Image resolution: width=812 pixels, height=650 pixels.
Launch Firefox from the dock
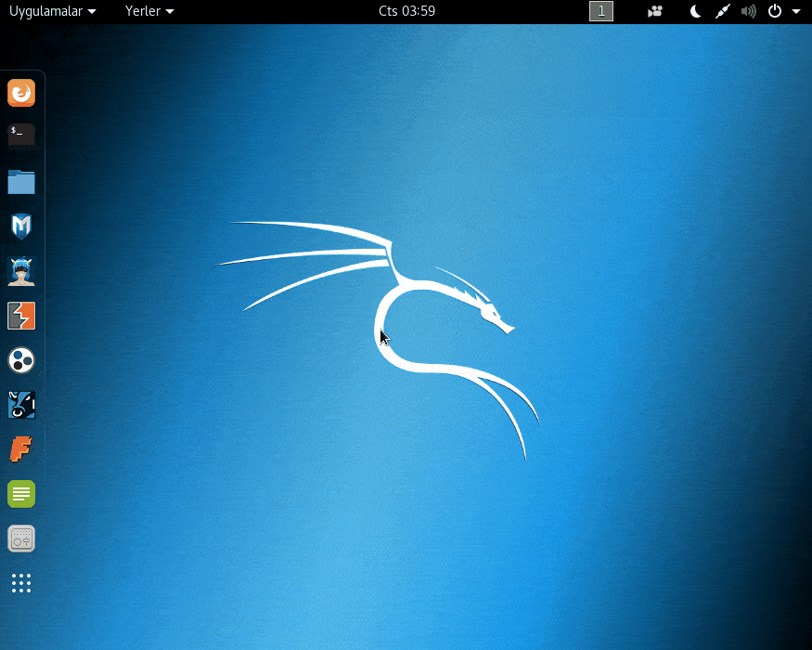[x=21, y=93]
